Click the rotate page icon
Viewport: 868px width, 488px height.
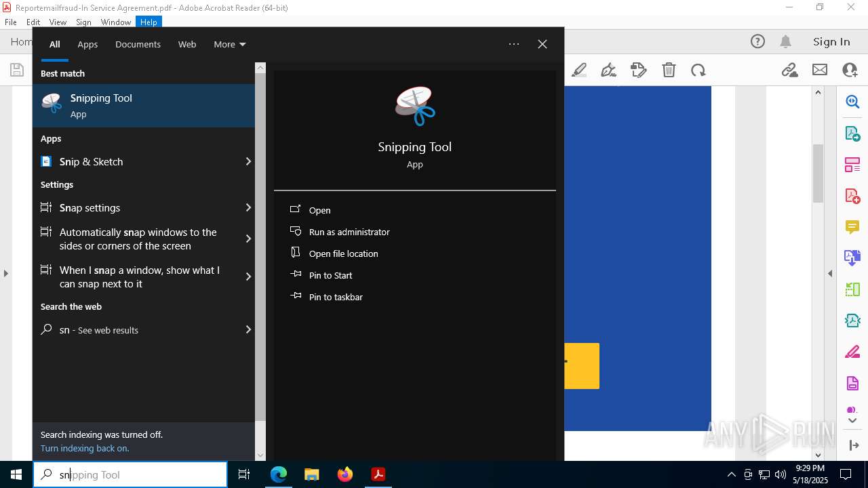click(698, 70)
